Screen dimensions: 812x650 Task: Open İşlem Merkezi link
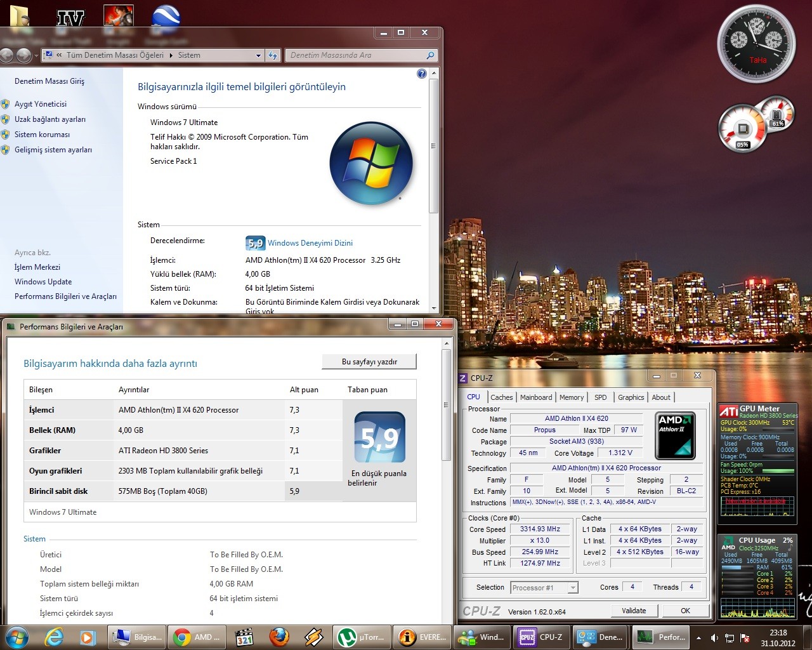tap(37, 267)
